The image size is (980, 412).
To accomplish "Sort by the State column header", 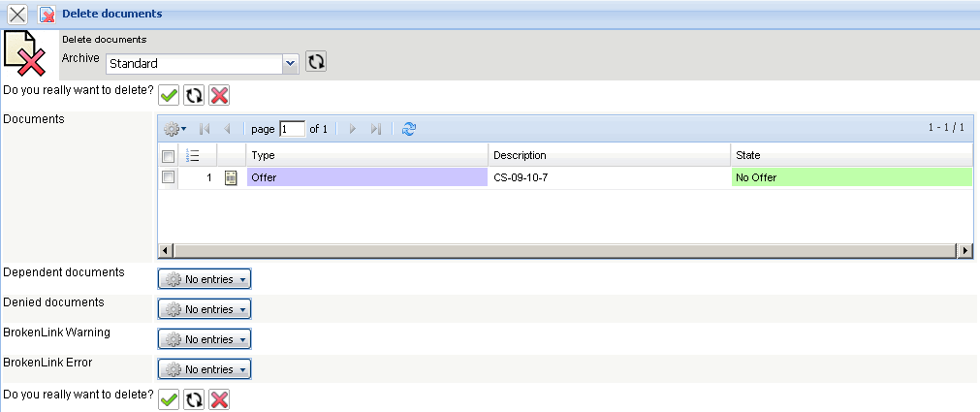I will click(x=851, y=155).
